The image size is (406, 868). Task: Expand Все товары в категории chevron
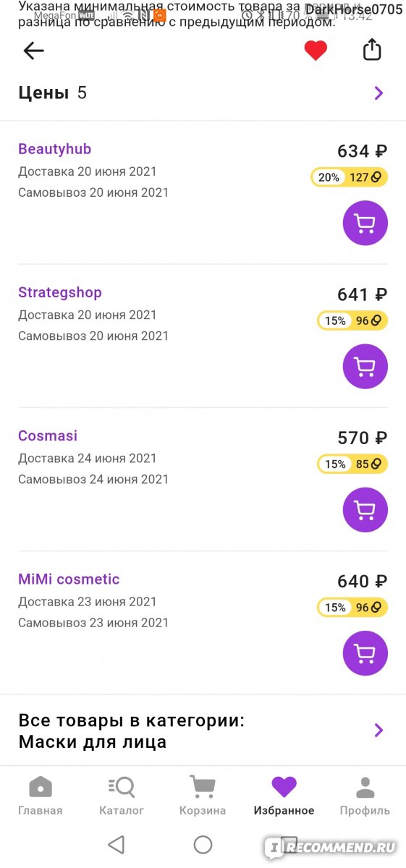click(x=378, y=730)
